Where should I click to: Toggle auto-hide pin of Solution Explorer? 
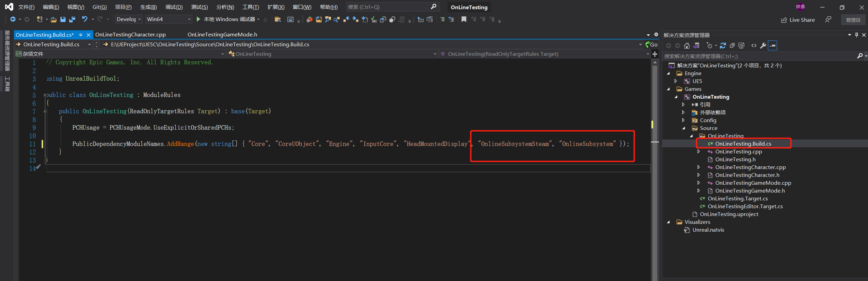[856, 35]
